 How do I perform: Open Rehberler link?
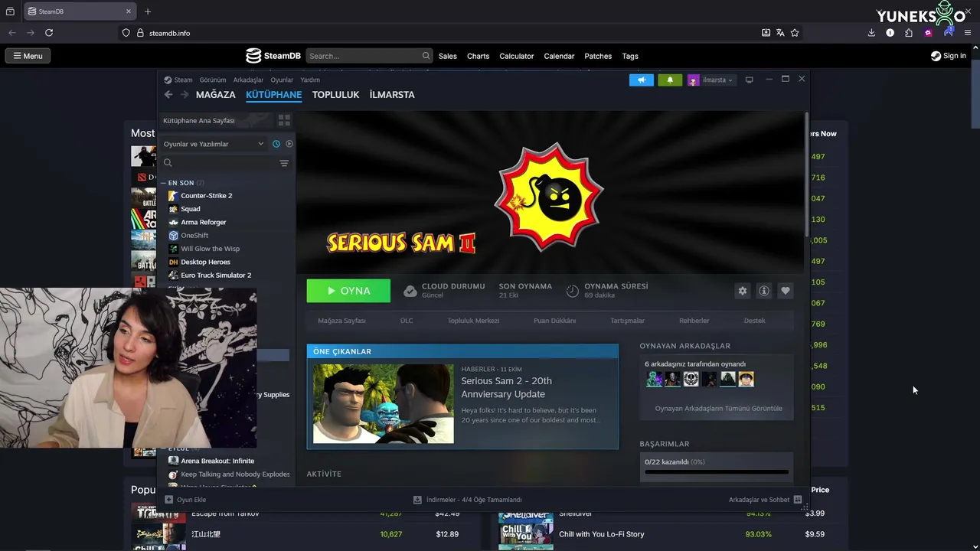pos(694,321)
